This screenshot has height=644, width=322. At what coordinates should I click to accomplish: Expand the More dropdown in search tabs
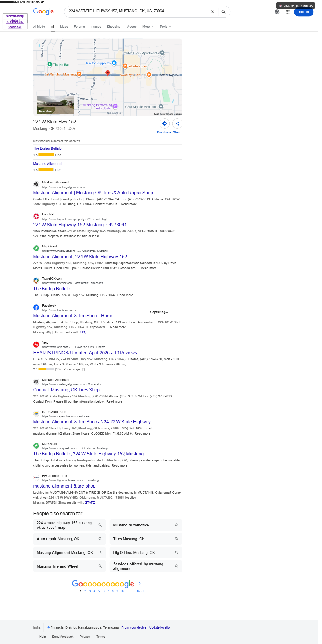(148, 27)
